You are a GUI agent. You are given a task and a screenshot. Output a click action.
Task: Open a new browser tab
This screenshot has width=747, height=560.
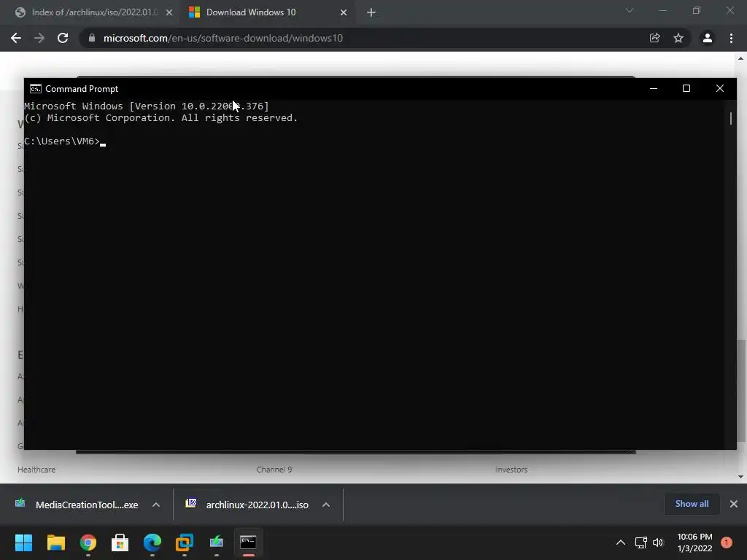click(371, 12)
